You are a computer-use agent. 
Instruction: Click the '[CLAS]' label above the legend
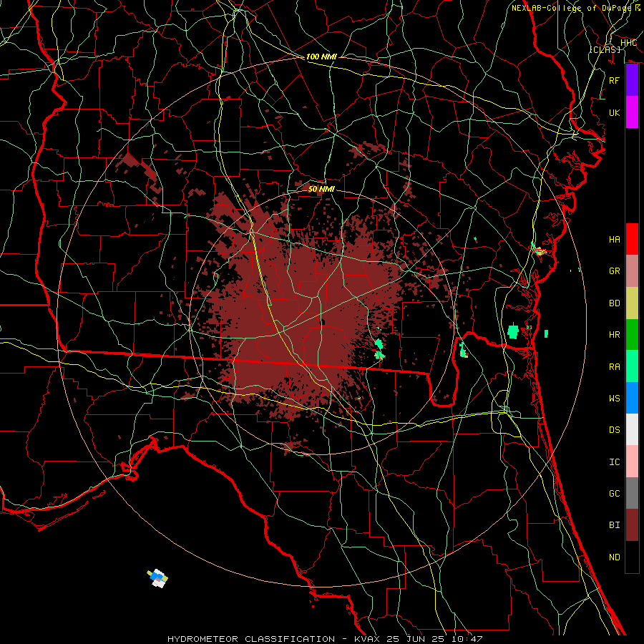coord(605,49)
